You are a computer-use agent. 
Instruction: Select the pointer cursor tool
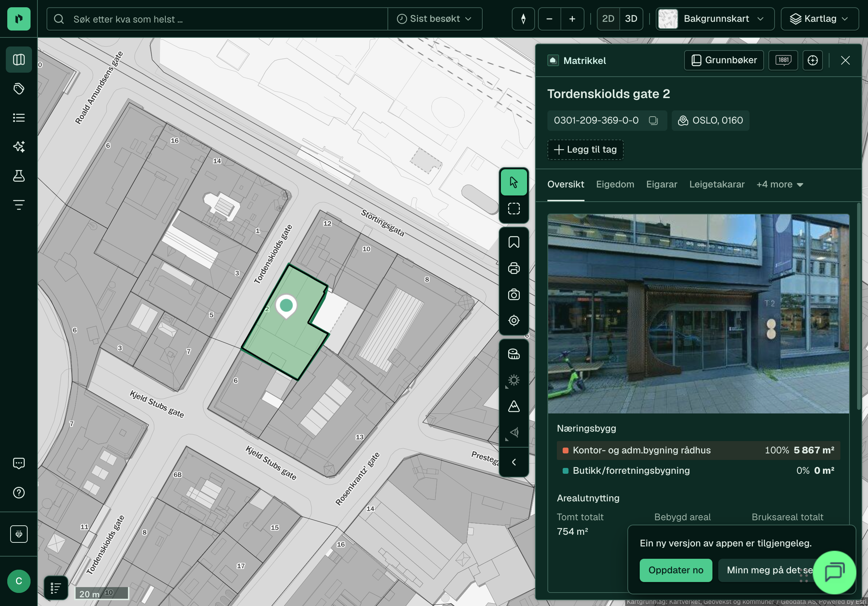pos(514,182)
